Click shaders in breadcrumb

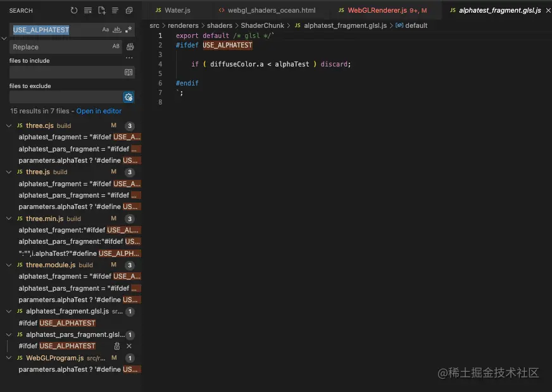pyautogui.click(x=220, y=26)
